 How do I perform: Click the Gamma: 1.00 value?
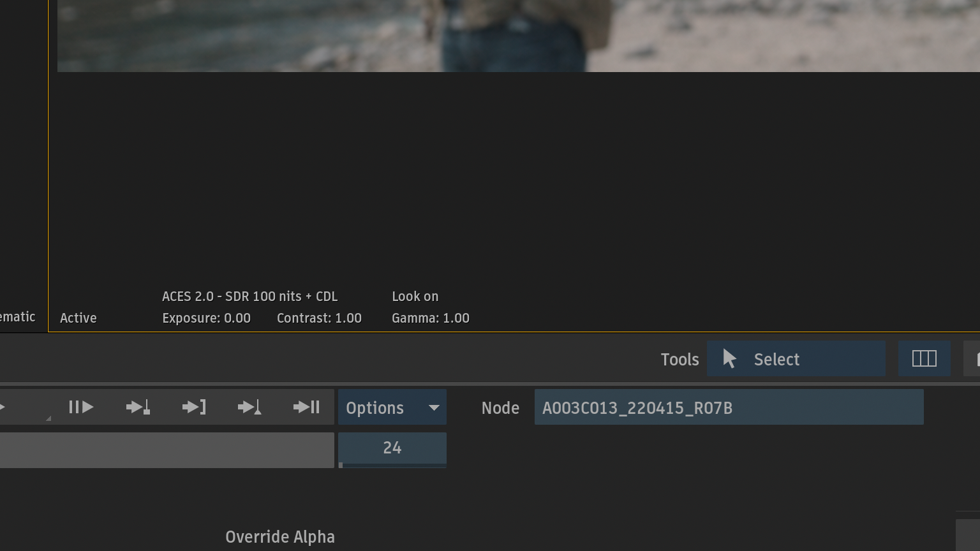click(x=430, y=318)
